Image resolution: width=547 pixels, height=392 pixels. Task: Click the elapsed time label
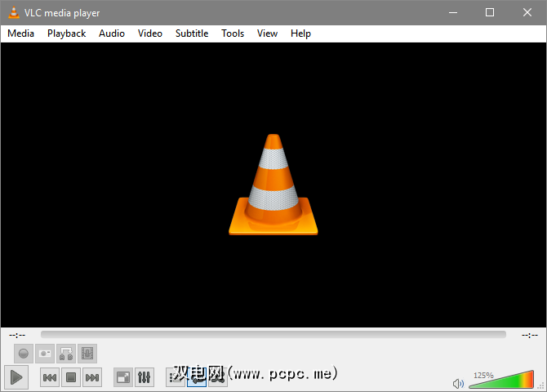[x=17, y=335]
